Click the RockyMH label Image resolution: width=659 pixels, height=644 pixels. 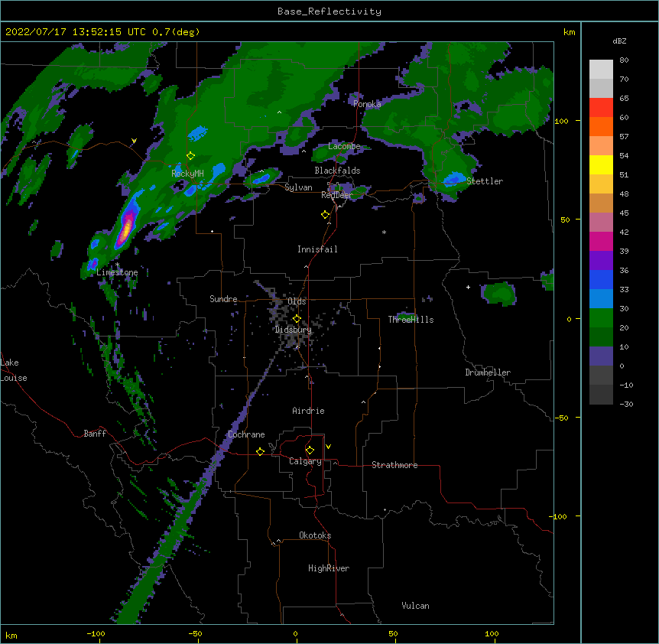(x=187, y=174)
